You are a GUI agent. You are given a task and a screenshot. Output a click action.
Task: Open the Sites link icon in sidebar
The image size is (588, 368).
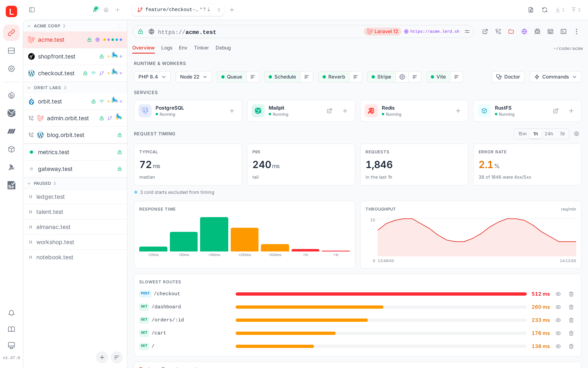coord(11,33)
